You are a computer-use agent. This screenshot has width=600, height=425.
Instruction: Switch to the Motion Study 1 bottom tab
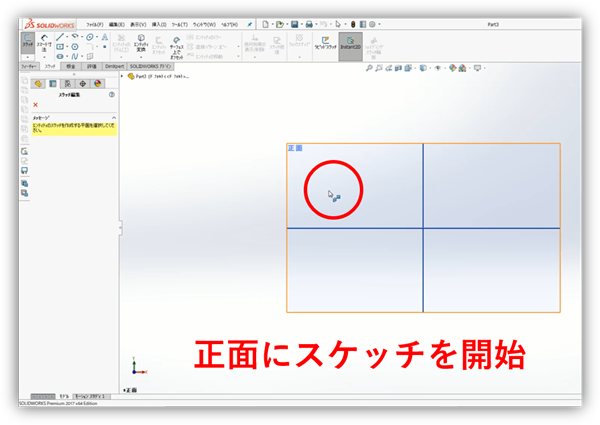click(92, 397)
